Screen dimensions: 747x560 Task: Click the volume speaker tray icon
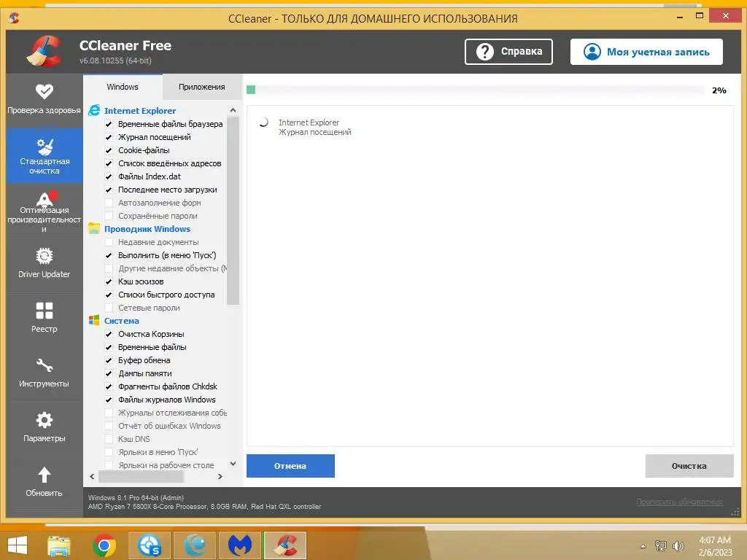678,545
